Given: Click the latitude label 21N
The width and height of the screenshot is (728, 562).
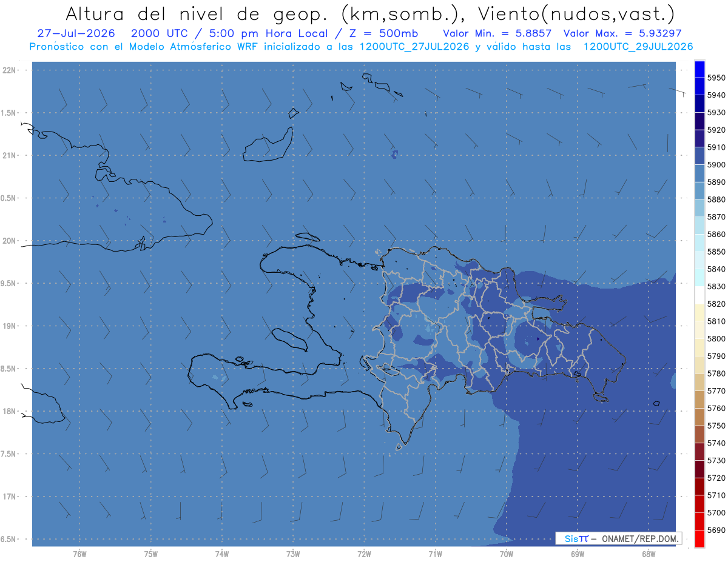Looking at the screenshot, I should [10, 156].
